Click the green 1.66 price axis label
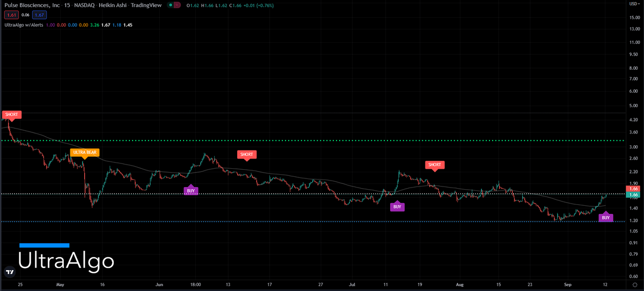The height and width of the screenshot is (291, 644). 633,195
